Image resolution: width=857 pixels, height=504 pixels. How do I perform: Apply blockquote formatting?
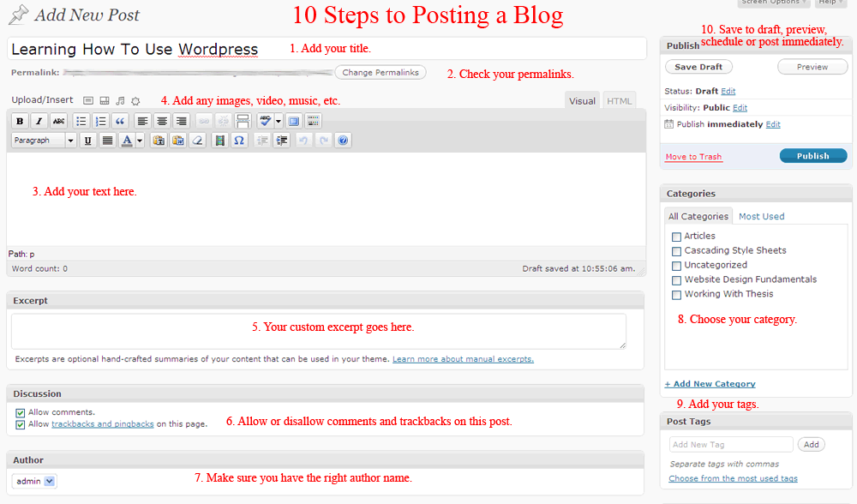120,121
